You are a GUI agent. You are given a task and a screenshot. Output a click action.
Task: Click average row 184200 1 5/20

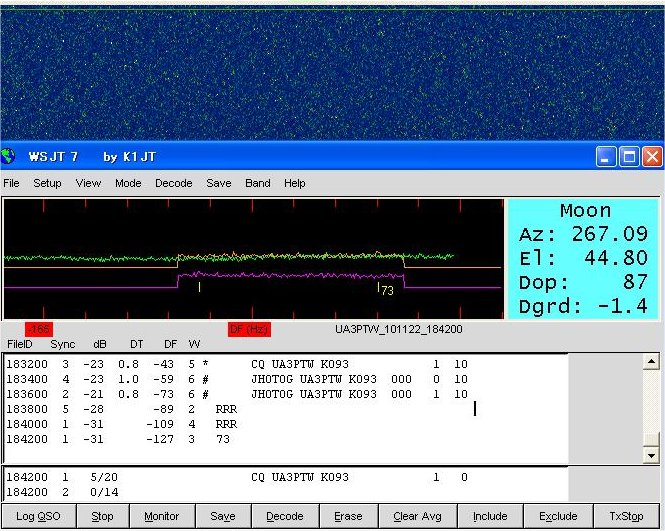pos(238,477)
